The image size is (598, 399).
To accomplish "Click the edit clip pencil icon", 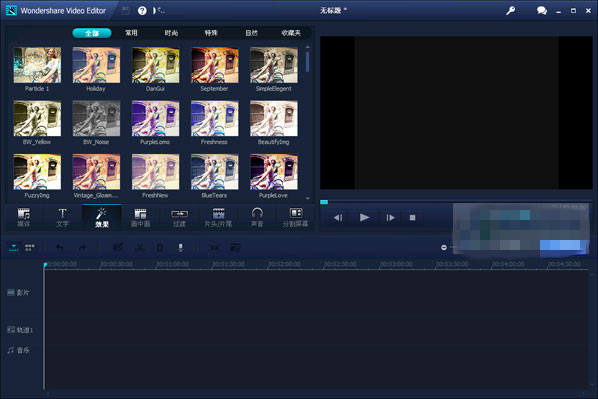I will tap(117, 248).
